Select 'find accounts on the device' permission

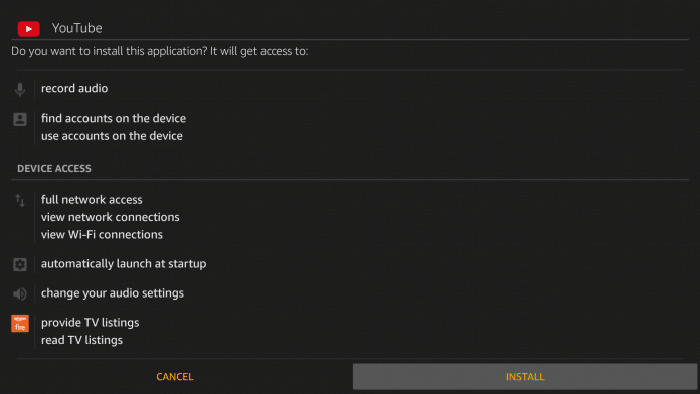coord(113,118)
